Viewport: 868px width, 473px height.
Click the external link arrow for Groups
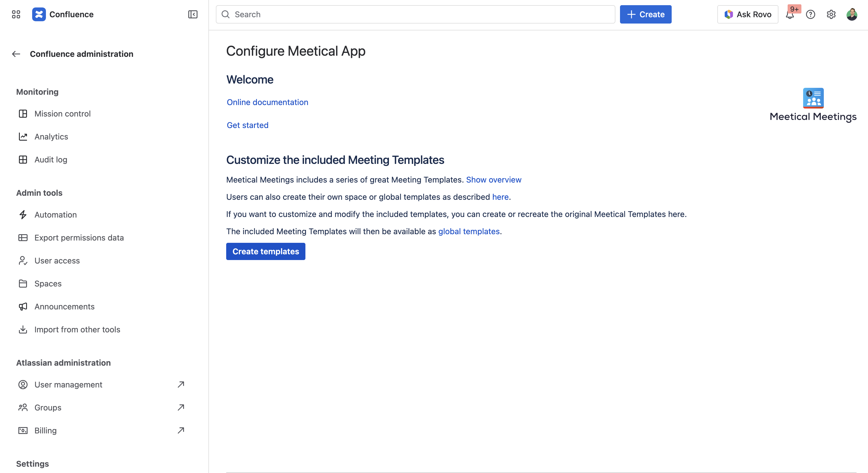coord(181,407)
